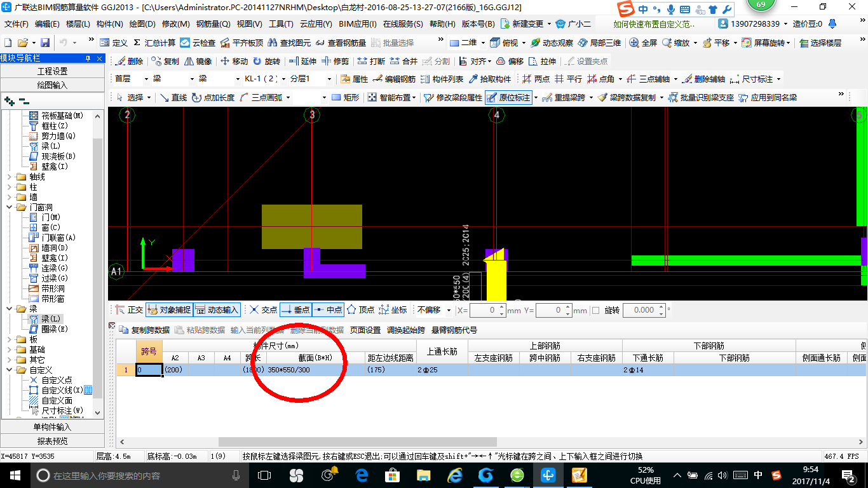
Task: Click the 打断 break tool
Action: 371,62
